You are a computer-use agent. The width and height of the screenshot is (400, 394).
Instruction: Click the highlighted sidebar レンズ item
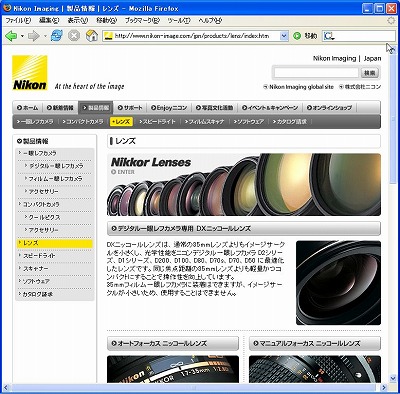tap(55, 243)
